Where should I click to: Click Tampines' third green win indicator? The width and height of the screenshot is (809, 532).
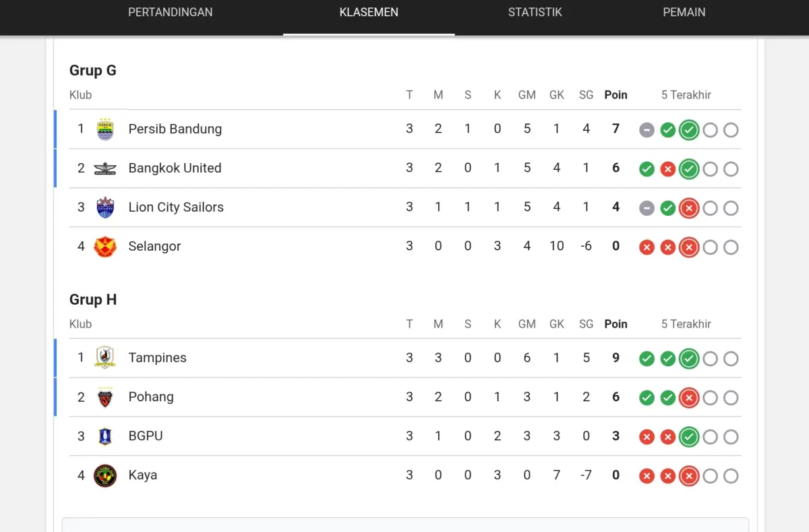[x=689, y=359]
